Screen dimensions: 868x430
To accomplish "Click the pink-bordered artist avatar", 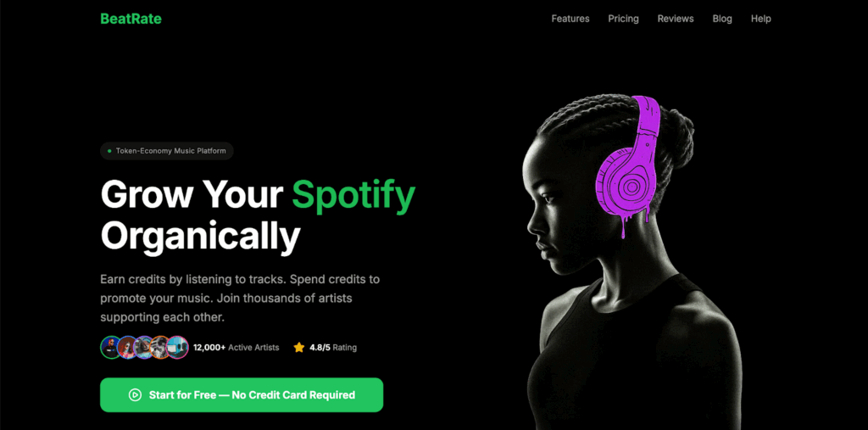I will [x=178, y=348].
